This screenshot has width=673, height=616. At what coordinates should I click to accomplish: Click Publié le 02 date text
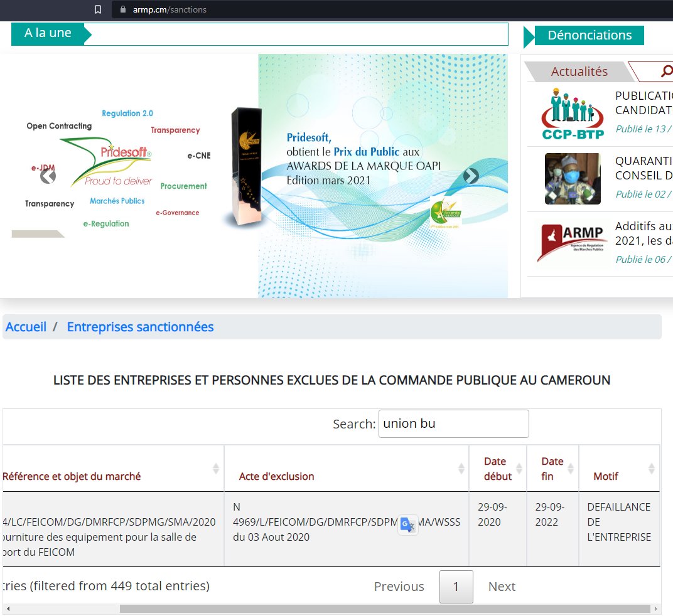point(644,194)
